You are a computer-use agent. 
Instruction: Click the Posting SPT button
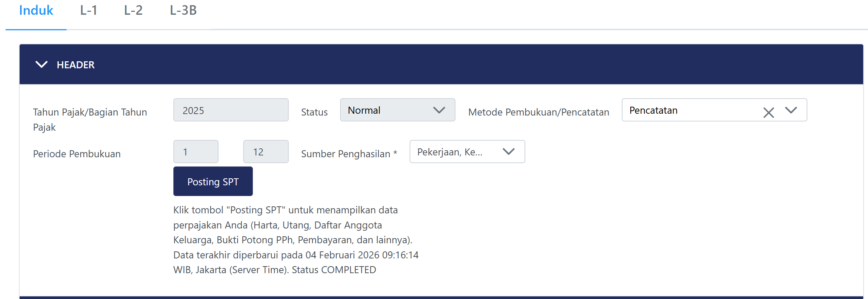[213, 182]
